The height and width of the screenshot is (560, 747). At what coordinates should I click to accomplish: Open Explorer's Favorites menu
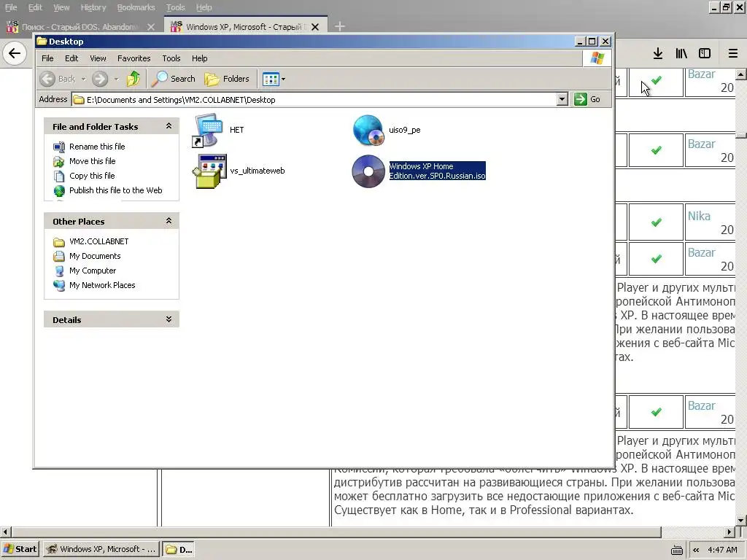(x=134, y=58)
